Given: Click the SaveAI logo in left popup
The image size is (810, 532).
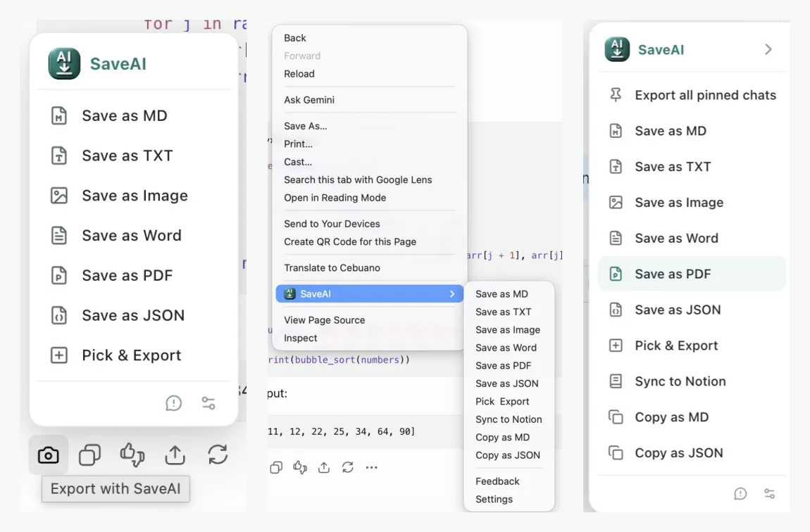Looking at the screenshot, I should click(x=64, y=63).
